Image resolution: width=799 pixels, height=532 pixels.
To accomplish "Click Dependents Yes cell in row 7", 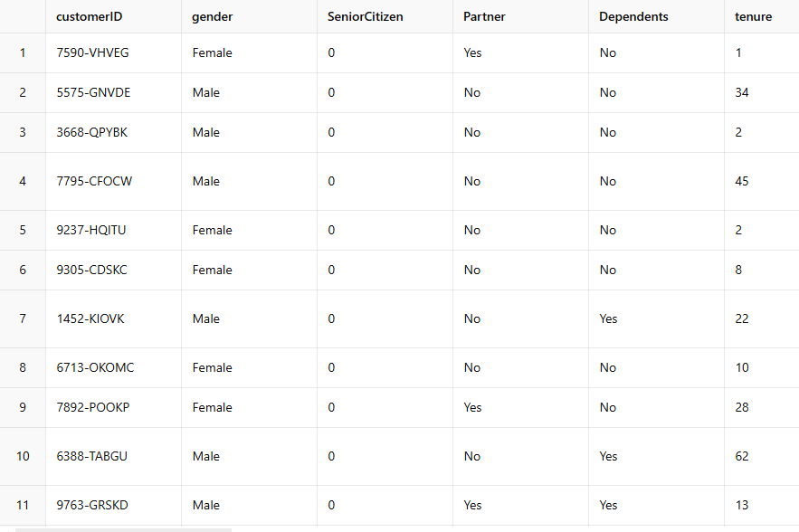I will point(656,319).
